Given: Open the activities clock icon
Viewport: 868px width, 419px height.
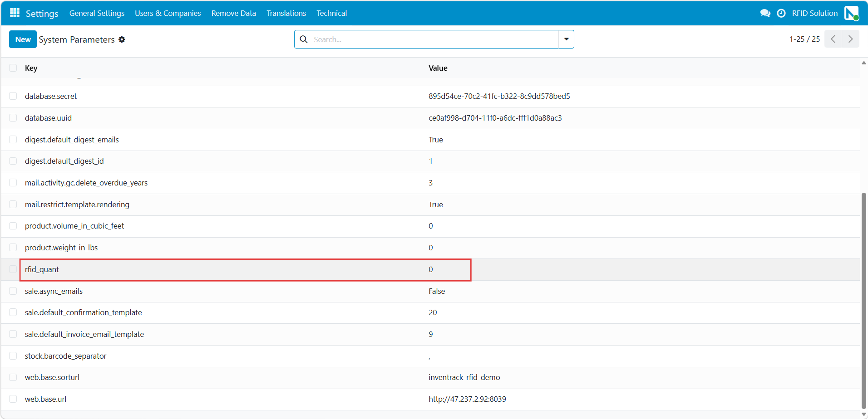Looking at the screenshot, I should tap(781, 13).
